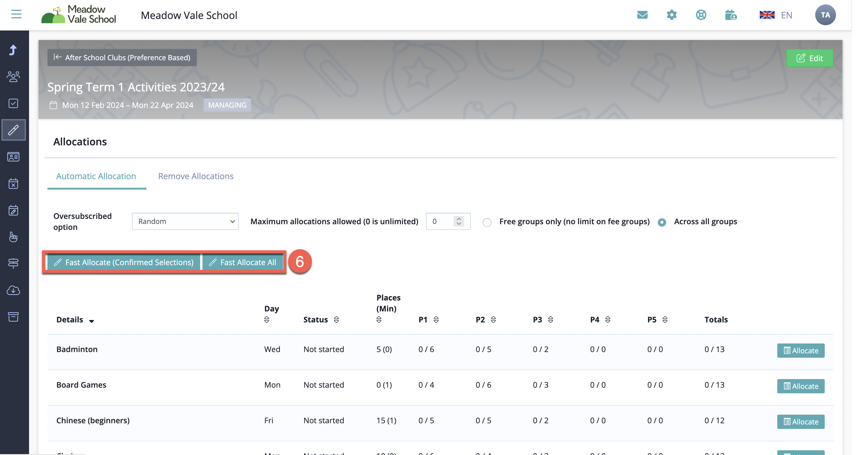This screenshot has height=455, width=868.
Task: Click Allocate button for Badminton
Action: coord(801,351)
